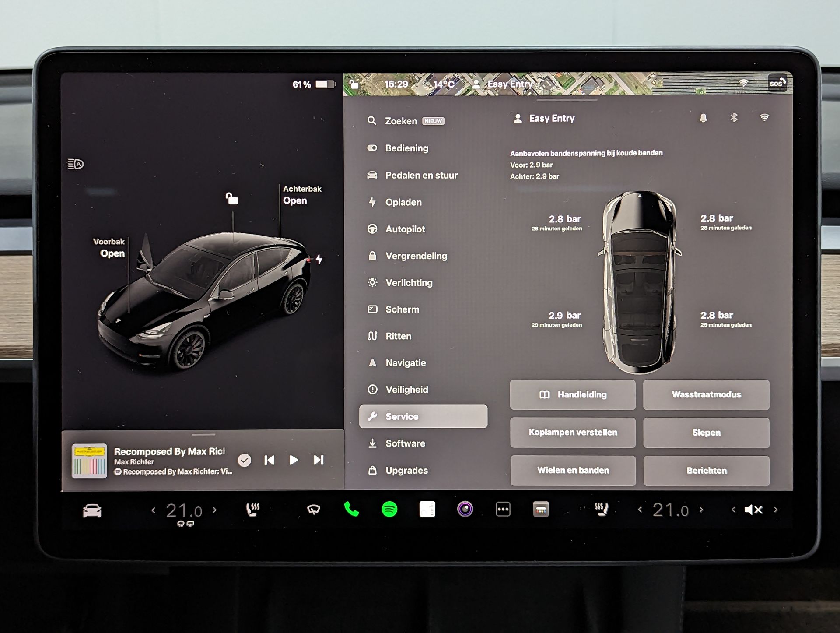This screenshot has width=840, height=633.
Task: Select the Scherm display menu
Action: (393, 309)
